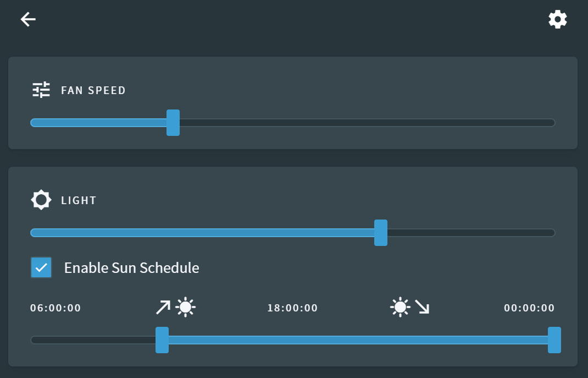Image resolution: width=588 pixels, height=378 pixels.
Task: Click the light slider handle
Action: pyautogui.click(x=381, y=233)
